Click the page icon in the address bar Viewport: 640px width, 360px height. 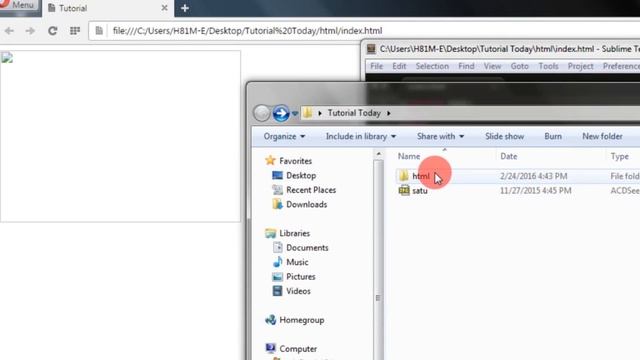coord(99,31)
